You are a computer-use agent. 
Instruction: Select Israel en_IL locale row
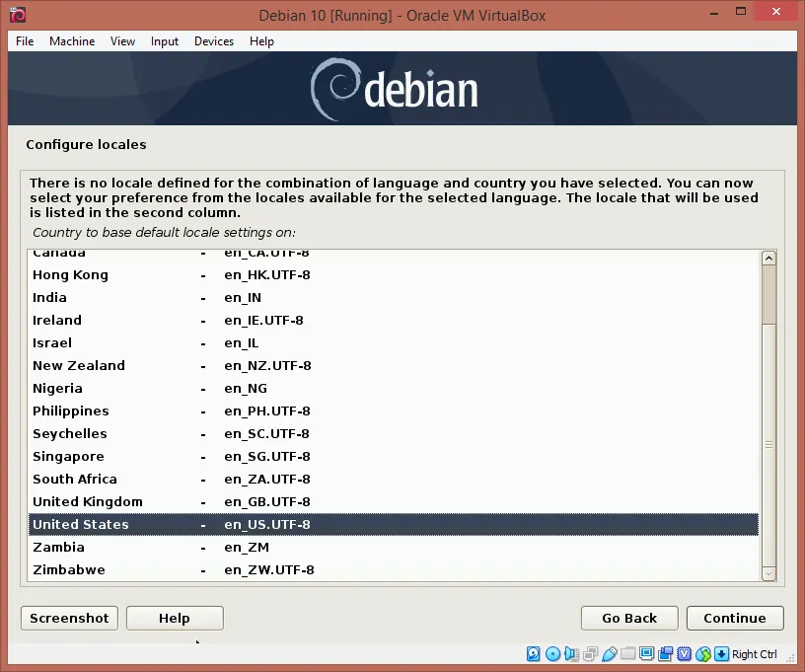coord(394,343)
